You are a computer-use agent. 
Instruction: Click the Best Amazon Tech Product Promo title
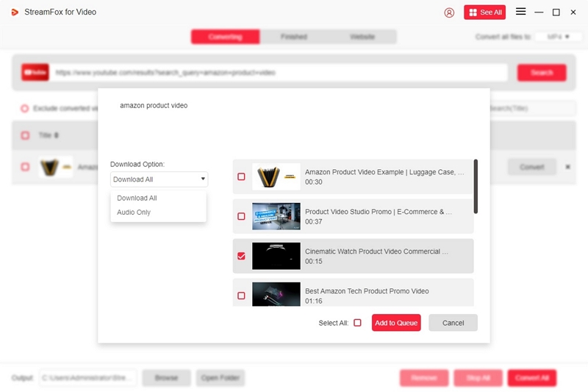tap(367, 291)
